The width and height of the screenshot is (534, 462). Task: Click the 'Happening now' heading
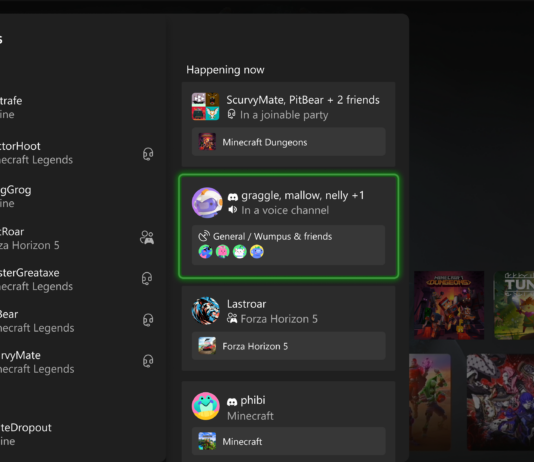coord(225,70)
